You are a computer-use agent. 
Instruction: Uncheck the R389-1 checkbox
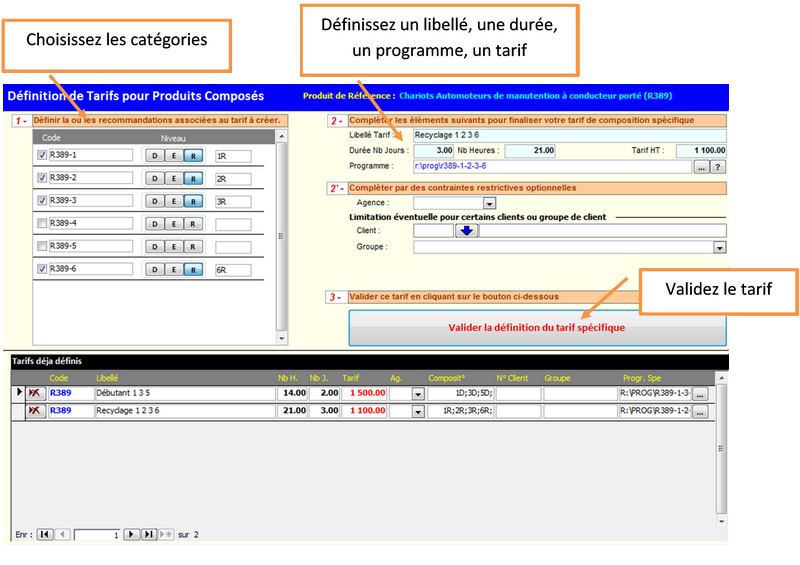coord(42,156)
